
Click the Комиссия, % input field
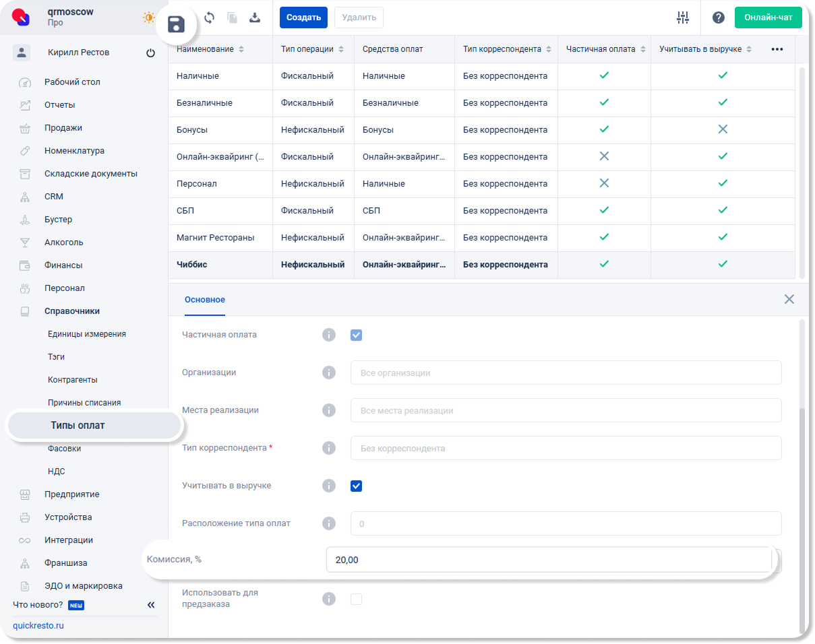[x=548, y=560]
